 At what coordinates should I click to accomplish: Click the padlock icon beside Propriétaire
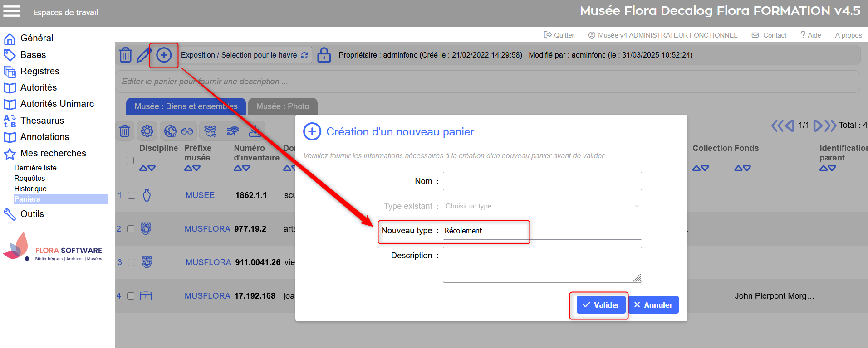click(324, 55)
